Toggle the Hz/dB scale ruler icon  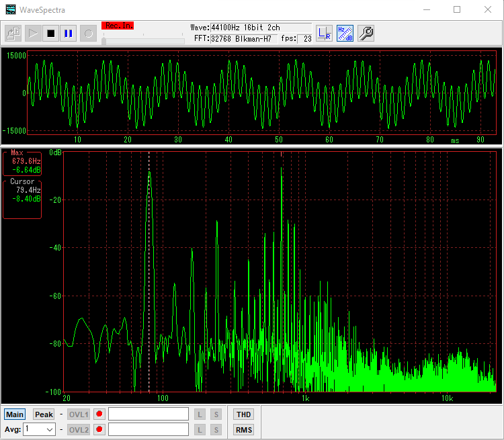pos(345,34)
